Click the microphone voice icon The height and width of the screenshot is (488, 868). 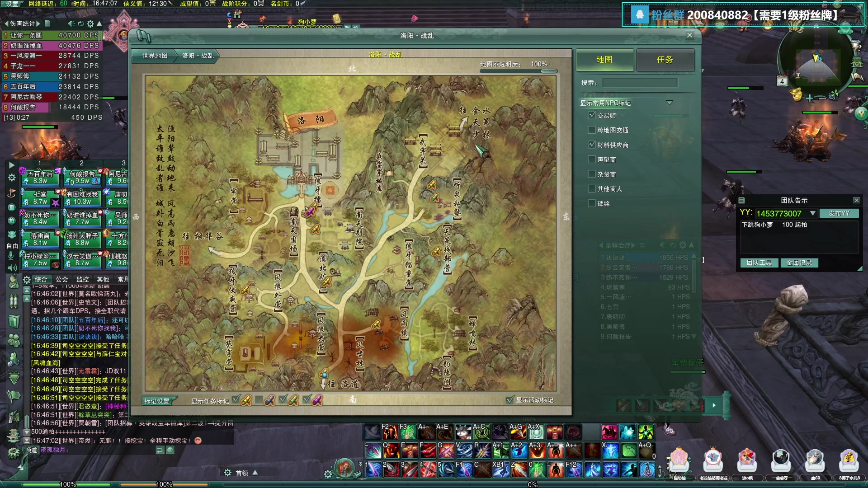11,256
